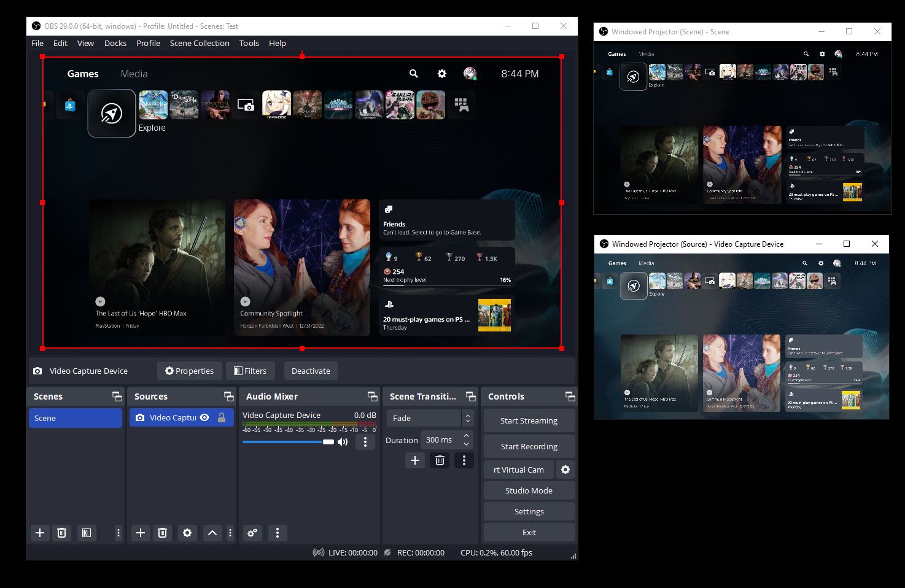The image size is (905, 588).
Task: Deactivate the Video Capture Device
Action: coord(310,371)
